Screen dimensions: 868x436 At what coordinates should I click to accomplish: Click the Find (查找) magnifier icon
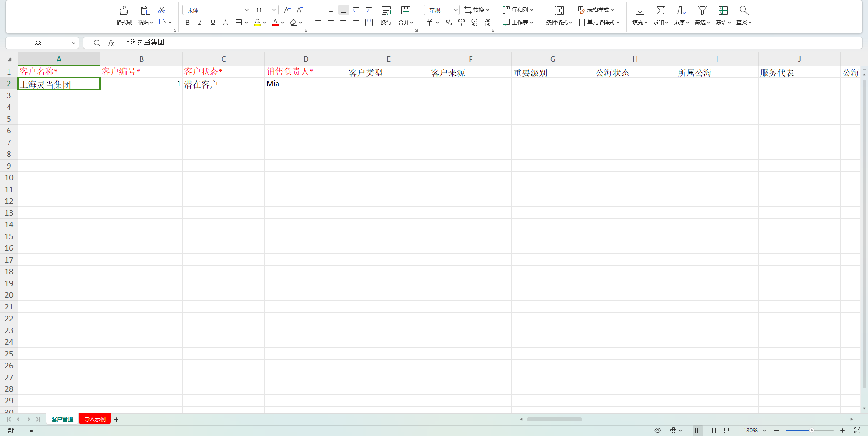[x=744, y=11]
